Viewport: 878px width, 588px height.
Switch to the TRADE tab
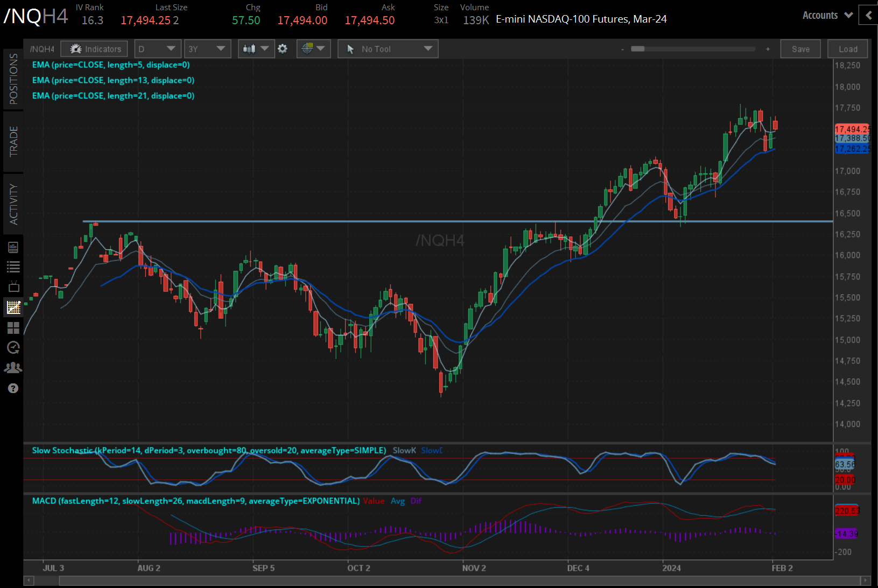pyautogui.click(x=13, y=142)
